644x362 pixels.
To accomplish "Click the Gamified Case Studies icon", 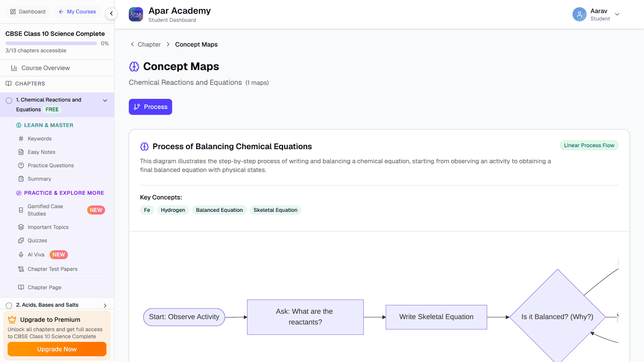I will pyautogui.click(x=21, y=210).
